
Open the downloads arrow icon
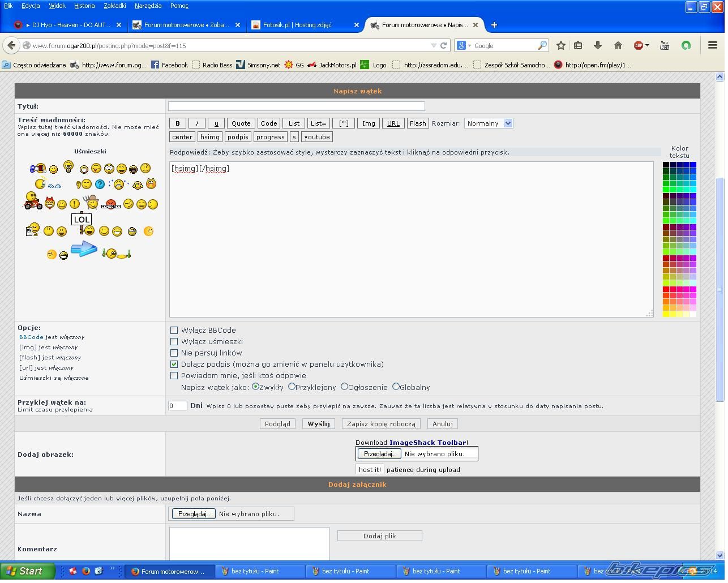[597, 45]
